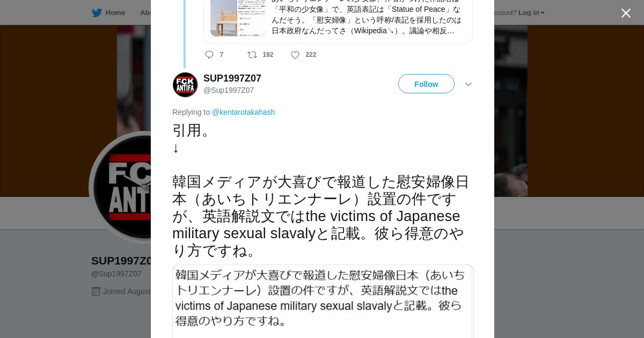Open the About menu item
Viewport: 644px width, 338px height.
click(145, 13)
